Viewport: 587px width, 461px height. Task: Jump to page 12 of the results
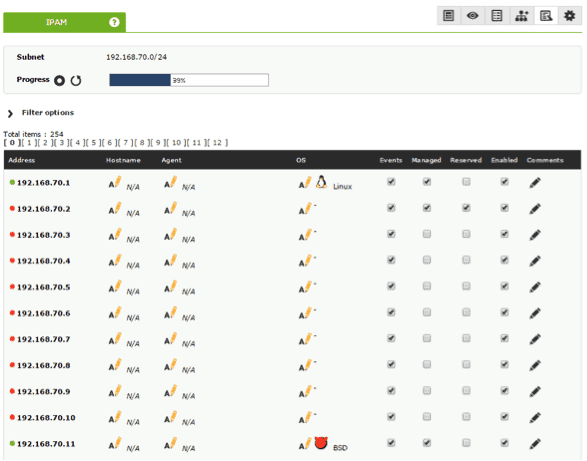(x=217, y=143)
